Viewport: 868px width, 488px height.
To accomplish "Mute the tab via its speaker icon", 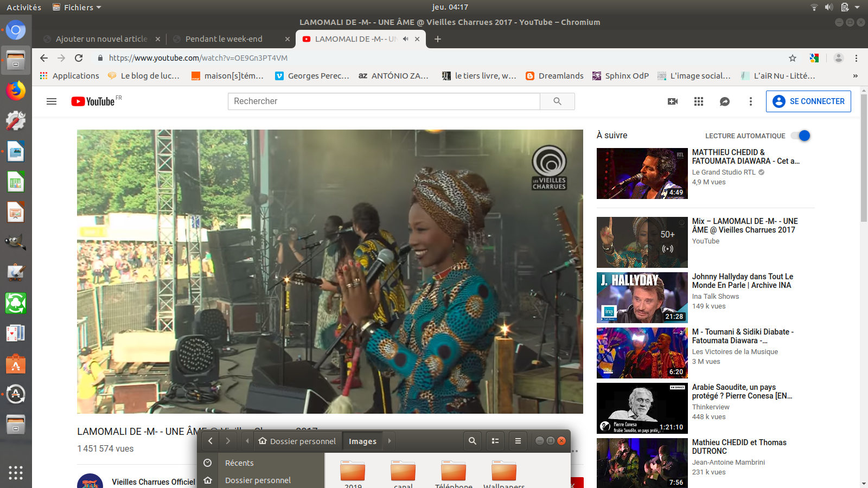I will tap(405, 39).
